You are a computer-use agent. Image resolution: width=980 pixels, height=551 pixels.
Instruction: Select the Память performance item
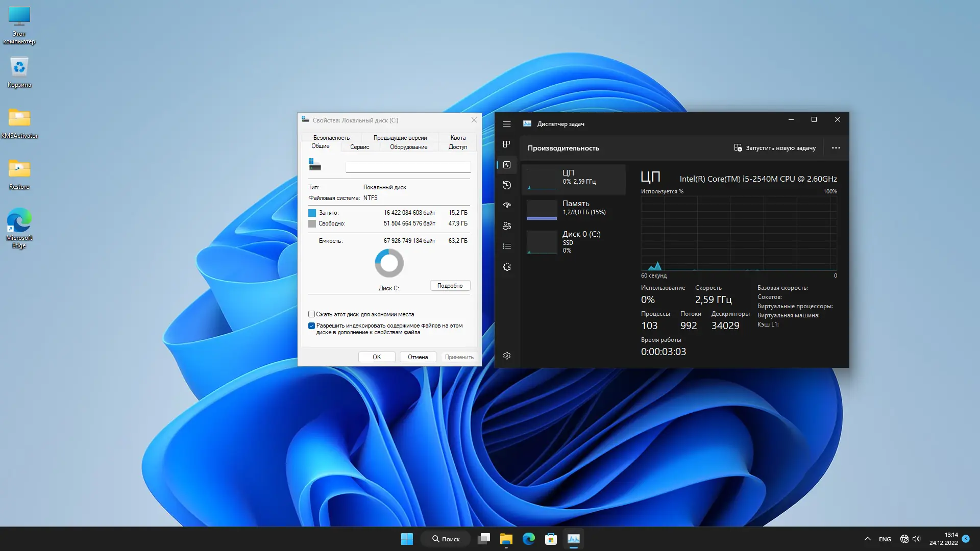coord(574,209)
